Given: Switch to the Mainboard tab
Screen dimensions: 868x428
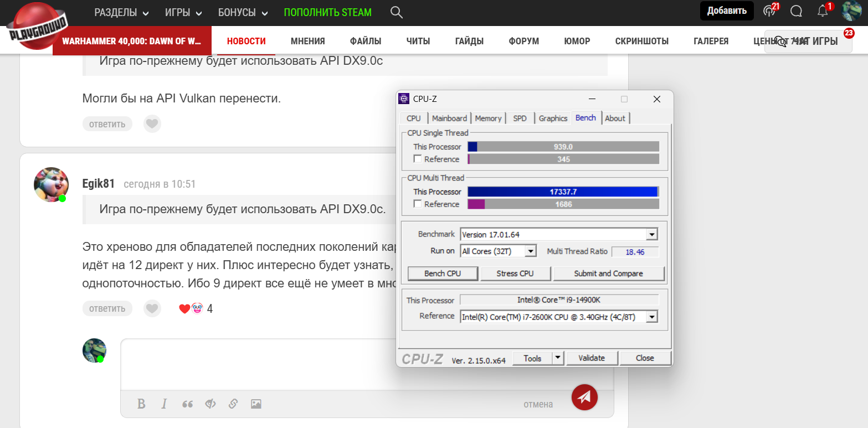Looking at the screenshot, I should tap(449, 118).
